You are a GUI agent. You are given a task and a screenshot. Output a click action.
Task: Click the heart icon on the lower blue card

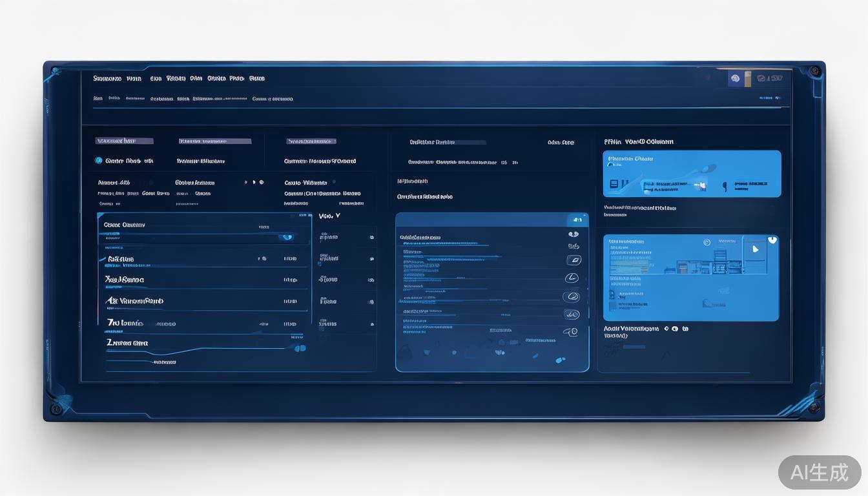(x=772, y=240)
